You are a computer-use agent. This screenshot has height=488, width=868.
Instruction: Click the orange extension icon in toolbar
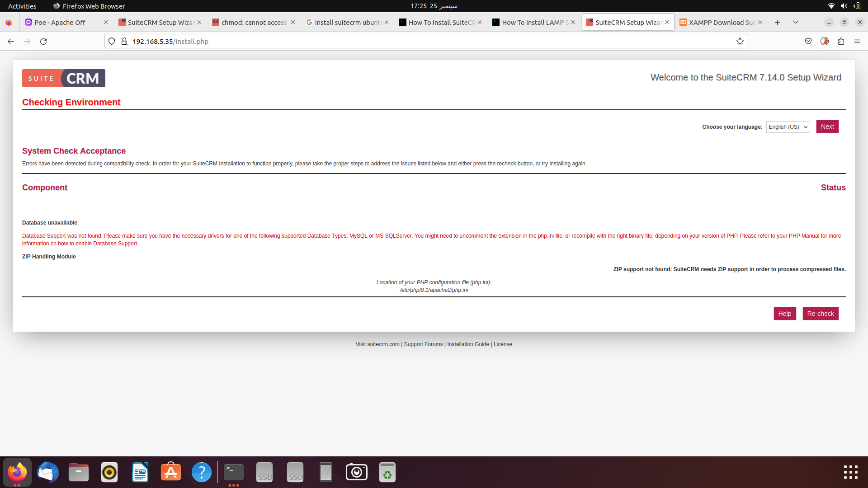825,41
